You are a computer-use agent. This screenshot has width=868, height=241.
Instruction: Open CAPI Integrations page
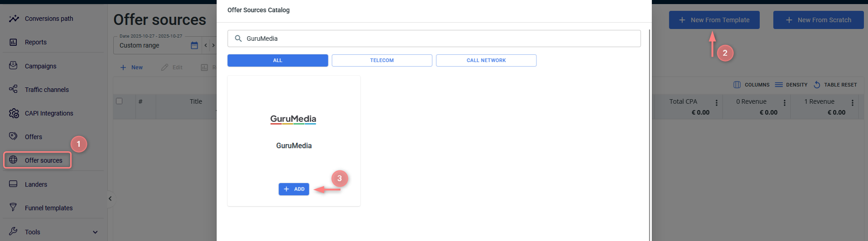(49, 113)
